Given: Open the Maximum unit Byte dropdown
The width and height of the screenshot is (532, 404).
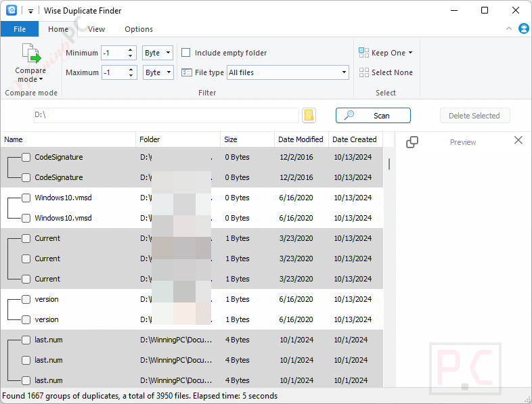Looking at the screenshot, I should 158,72.
